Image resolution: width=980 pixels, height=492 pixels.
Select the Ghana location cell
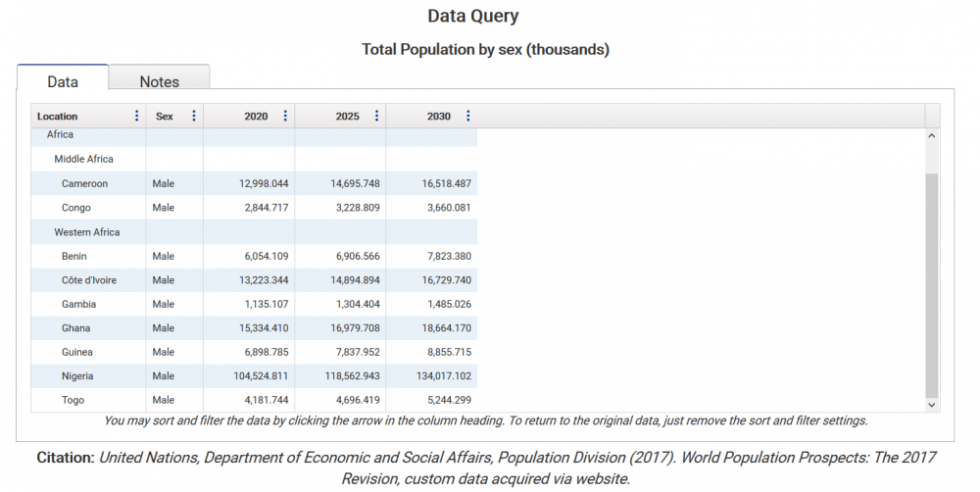(88, 328)
